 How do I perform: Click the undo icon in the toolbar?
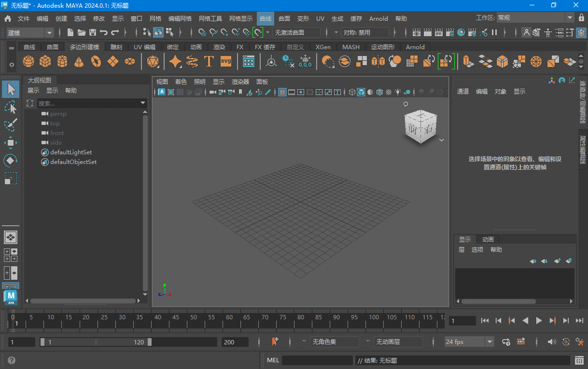click(x=104, y=32)
